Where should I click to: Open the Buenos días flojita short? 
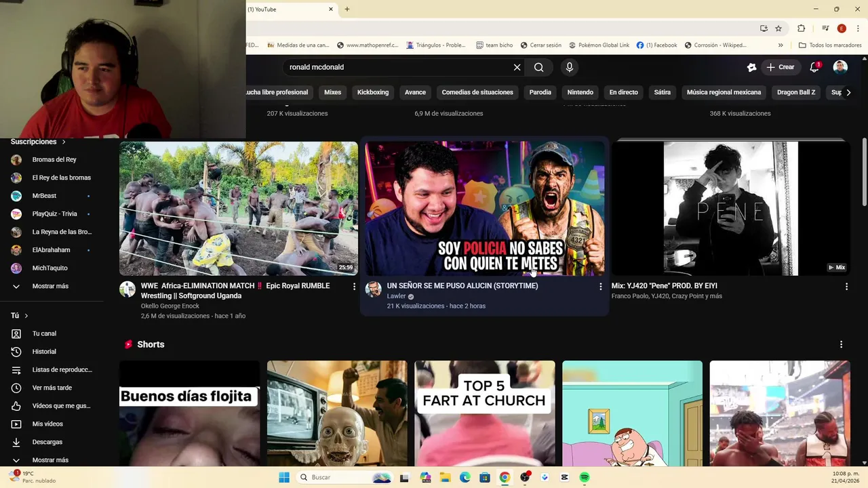click(189, 413)
